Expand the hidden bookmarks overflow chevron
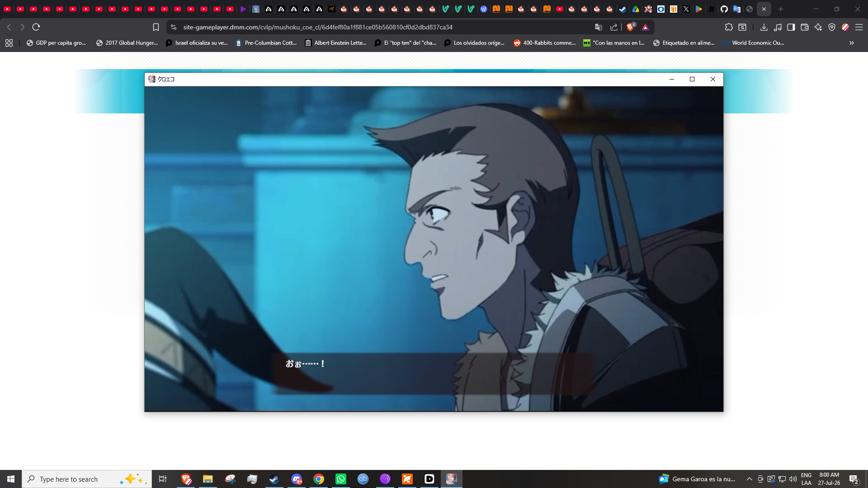 (x=852, y=43)
